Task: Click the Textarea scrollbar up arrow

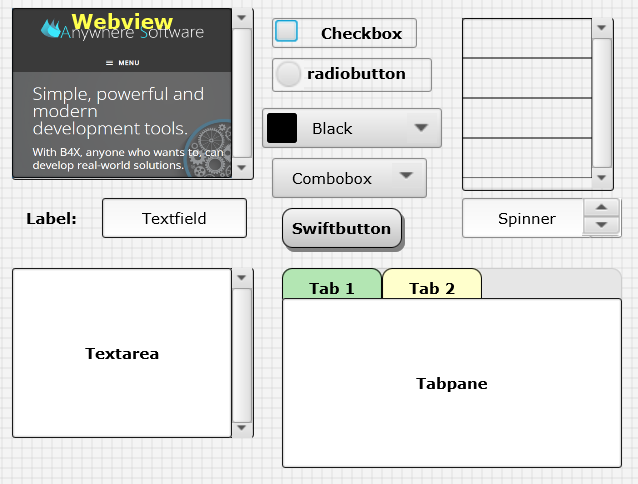Action: pos(242,278)
